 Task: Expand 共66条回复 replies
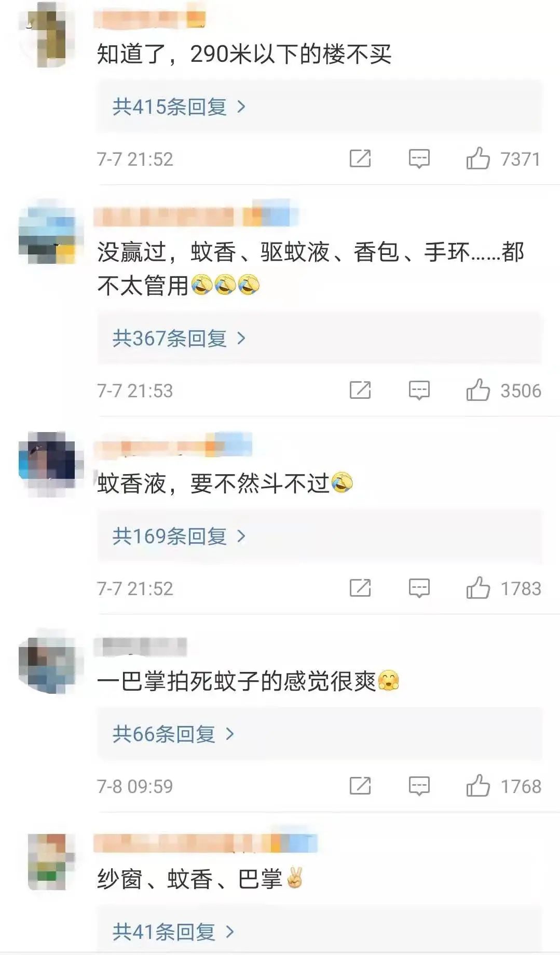[173, 734]
